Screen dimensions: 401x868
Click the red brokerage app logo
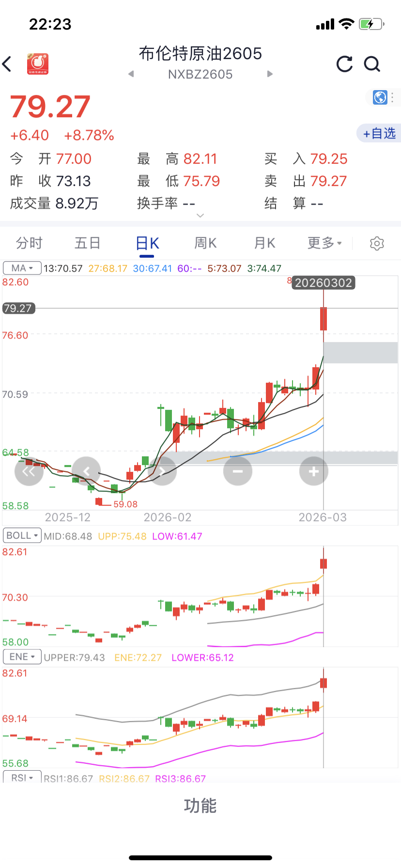pyautogui.click(x=38, y=64)
